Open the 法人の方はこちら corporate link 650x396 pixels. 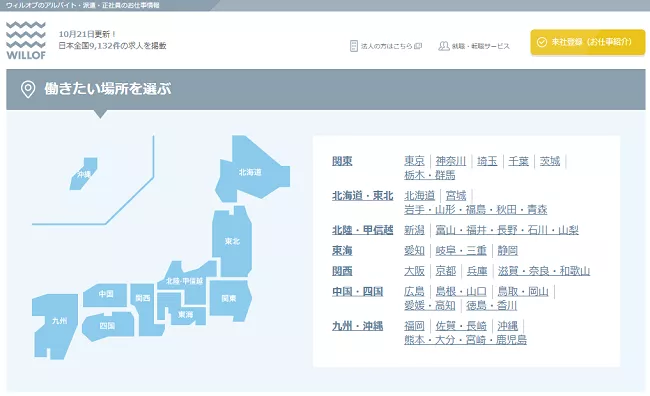point(386,46)
